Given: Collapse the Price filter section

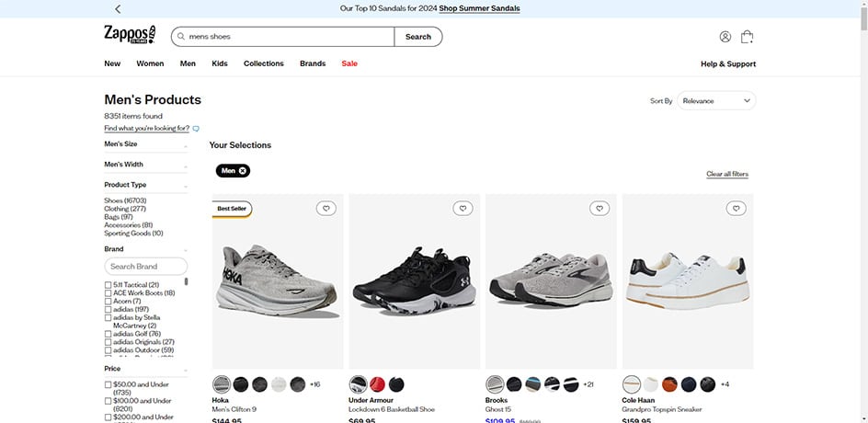Looking at the screenshot, I should (x=146, y=369).
